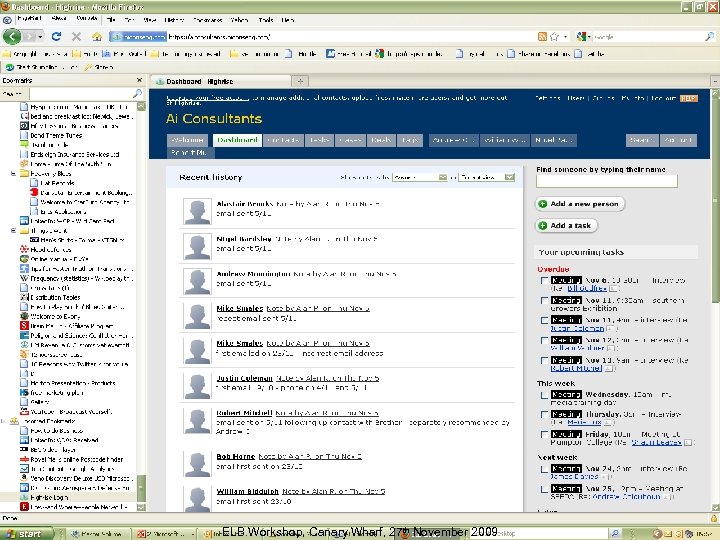Click the magnifier in the Google search box
This screenshot has height=540, width=720.
(709, 36)
